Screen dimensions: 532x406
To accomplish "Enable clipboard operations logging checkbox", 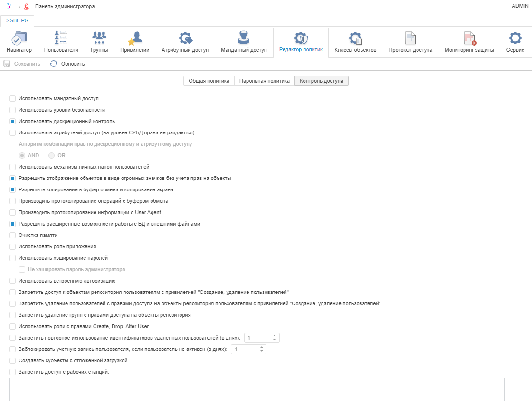I will 12,201.
